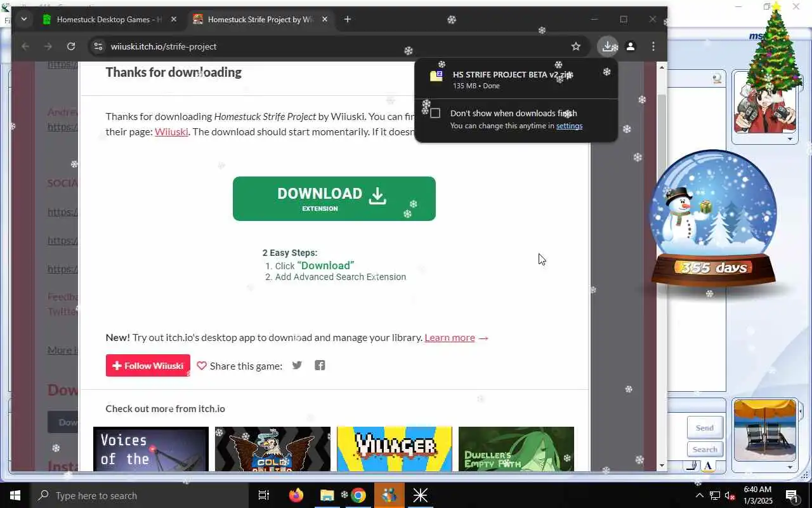Go back to the previous page

[25, 46]
